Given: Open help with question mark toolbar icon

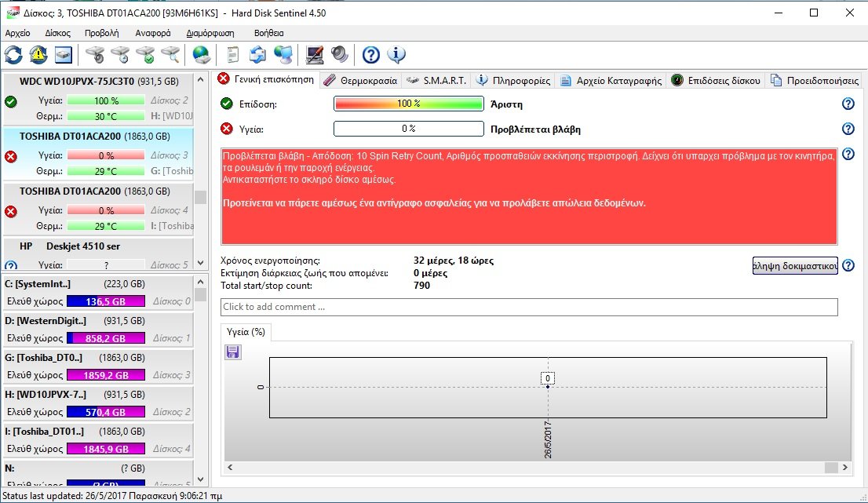Looking at the screenshot, I should pos(371,55).
